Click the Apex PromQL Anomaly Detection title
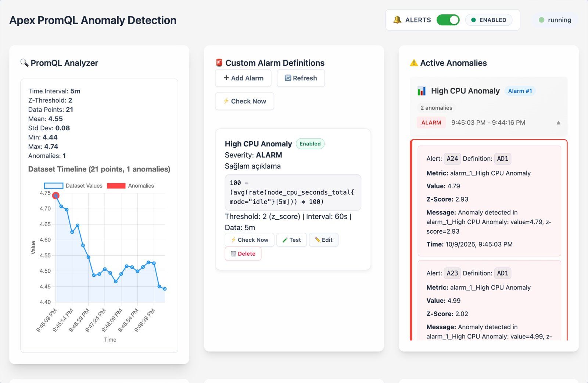This screenshot has width=588, height=383. (x=93, y=20)
